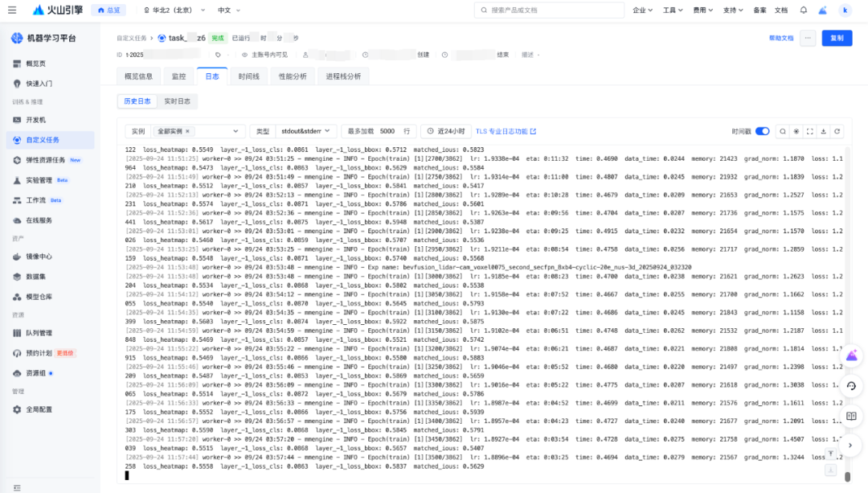Toggle the 时间戳 timestamp switch
The height and width of the screenshot is (493, 868).
(x=762, y=131)
